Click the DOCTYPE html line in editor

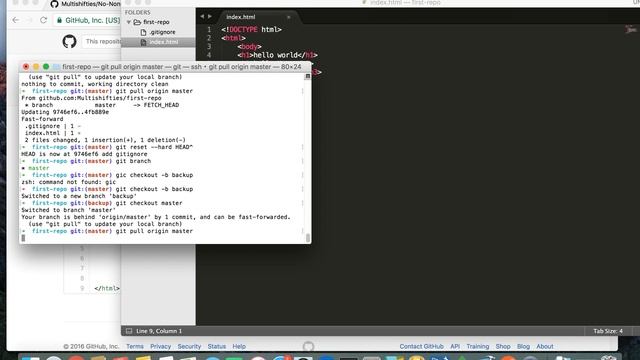coord(251,29)
